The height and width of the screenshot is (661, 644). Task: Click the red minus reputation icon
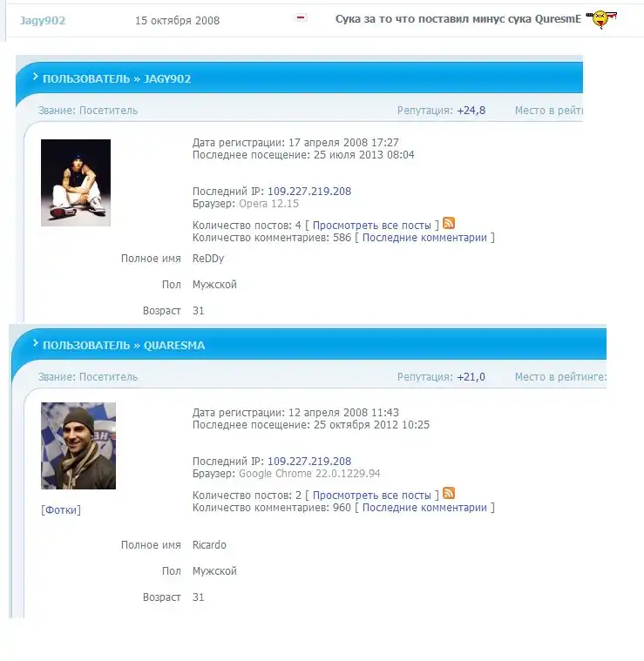point(301,17)
